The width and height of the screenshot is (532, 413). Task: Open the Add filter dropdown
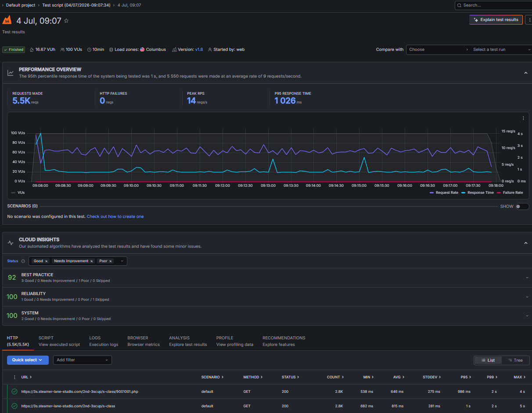pyautogui.click(x=83, y=360)
